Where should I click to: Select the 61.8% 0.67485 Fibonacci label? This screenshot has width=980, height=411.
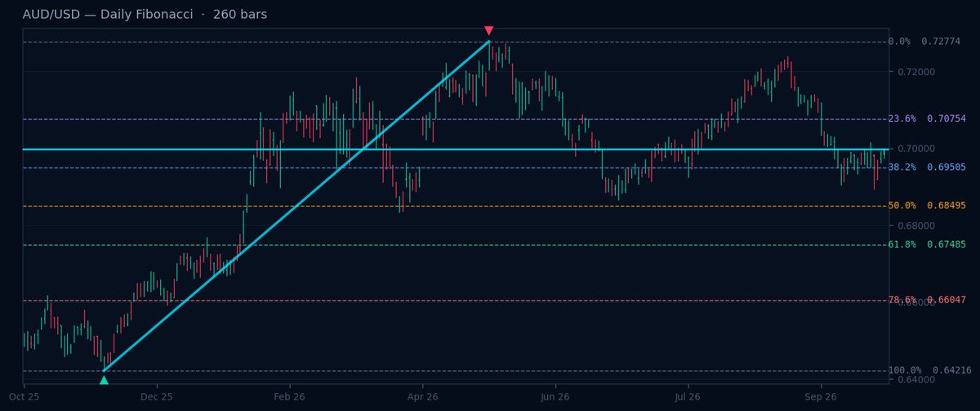tap(927, 245)
